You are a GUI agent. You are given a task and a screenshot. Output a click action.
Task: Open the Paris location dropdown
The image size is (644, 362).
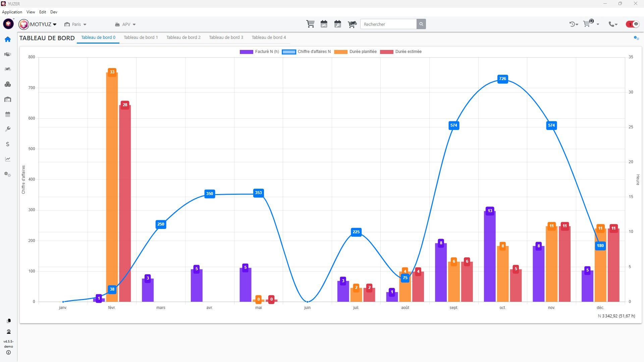(76, 24)
